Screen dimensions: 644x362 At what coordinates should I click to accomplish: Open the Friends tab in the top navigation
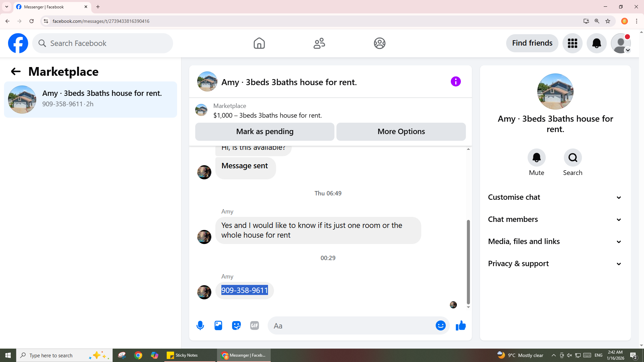coord(319,43)
